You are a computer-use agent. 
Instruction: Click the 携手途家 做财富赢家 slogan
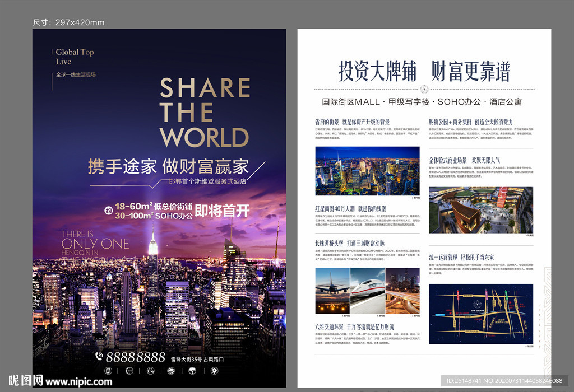(x=168, y=166)
